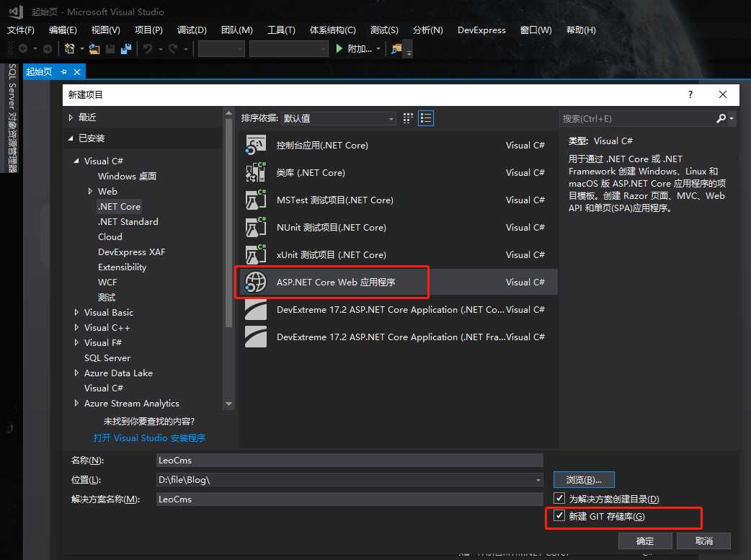Collapse the Visual C# tree node
This screenshot has height=560, width=751.
[x=76, y=161]
